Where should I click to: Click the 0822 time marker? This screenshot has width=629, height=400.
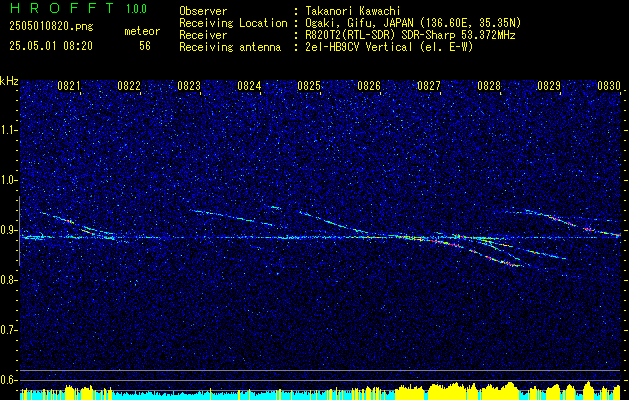point(129,86)
